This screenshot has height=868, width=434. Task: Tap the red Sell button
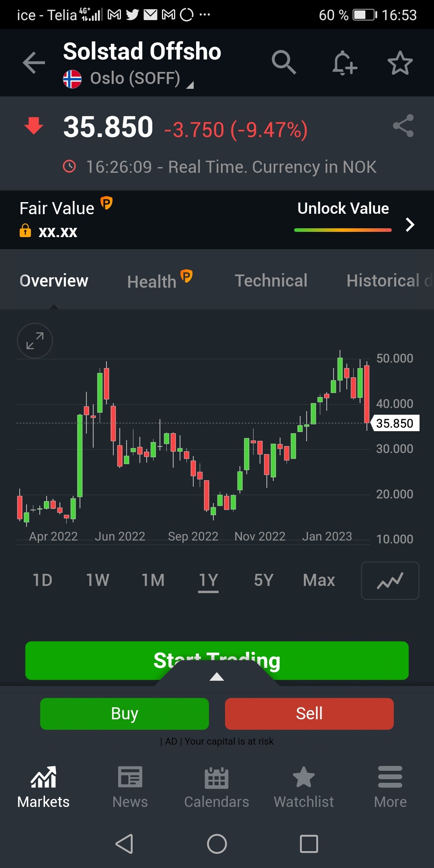(x=309, y=714)
